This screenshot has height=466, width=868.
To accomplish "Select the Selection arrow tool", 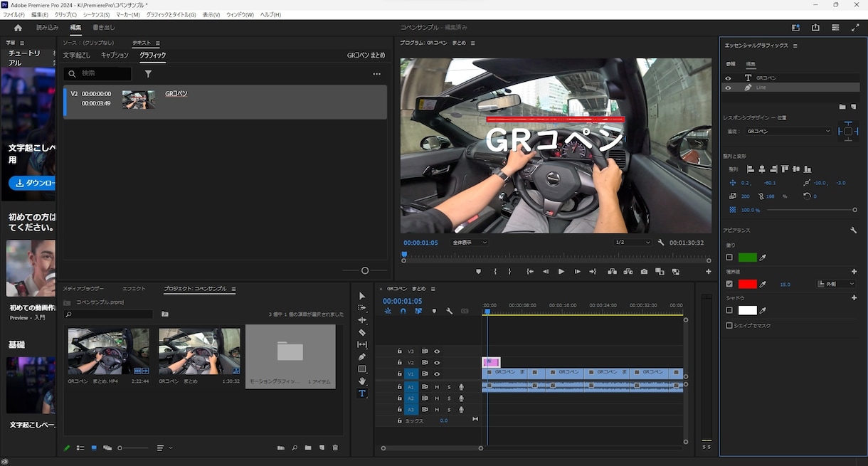I will [x=362, y=296].
